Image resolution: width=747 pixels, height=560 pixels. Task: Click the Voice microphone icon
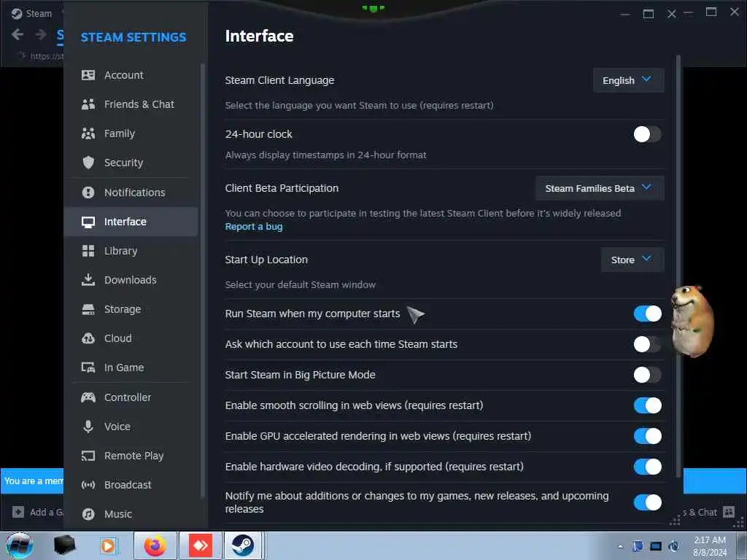(x=88, y=426)
